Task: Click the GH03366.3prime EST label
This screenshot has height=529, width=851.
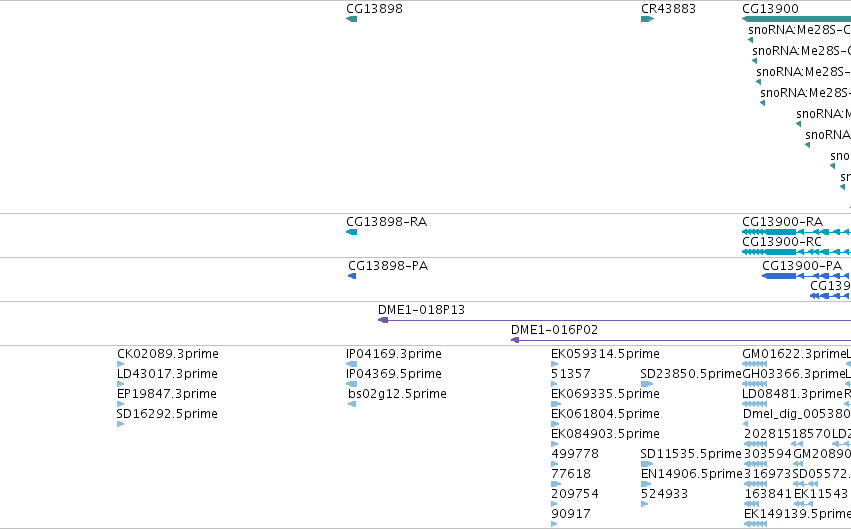Action: (x=793, y=374)
